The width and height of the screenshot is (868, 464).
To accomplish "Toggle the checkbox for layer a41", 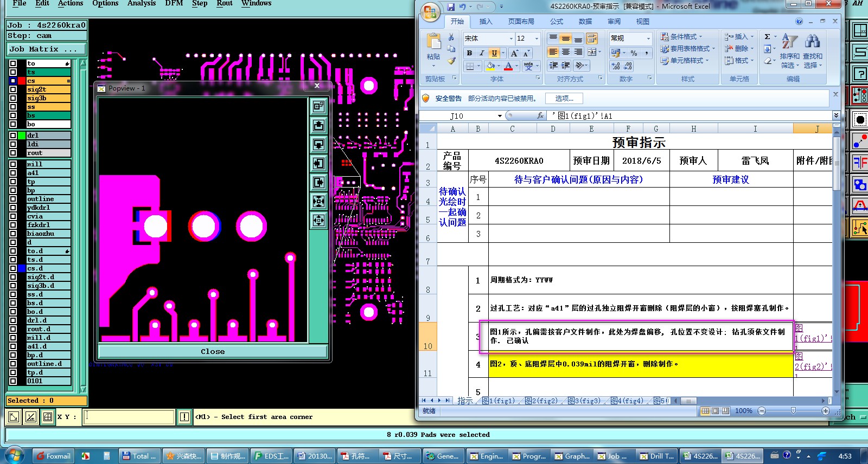I will point(13,173).
